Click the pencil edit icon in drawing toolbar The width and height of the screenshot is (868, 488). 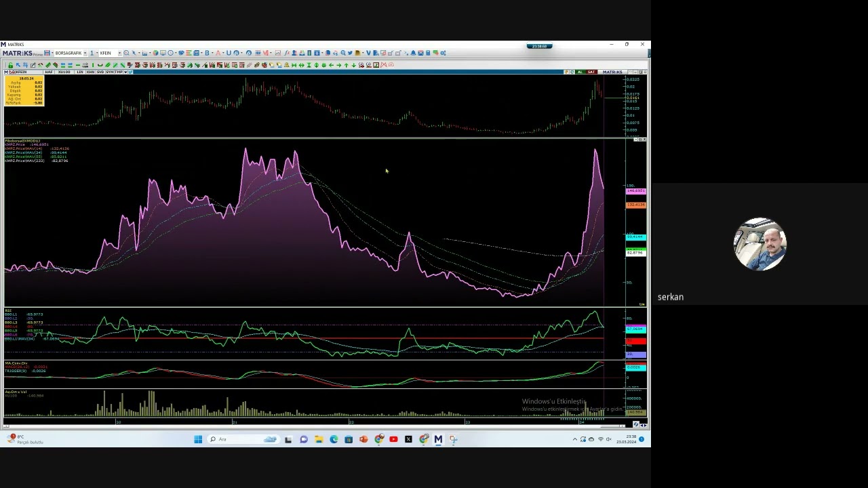click(33, 65)
